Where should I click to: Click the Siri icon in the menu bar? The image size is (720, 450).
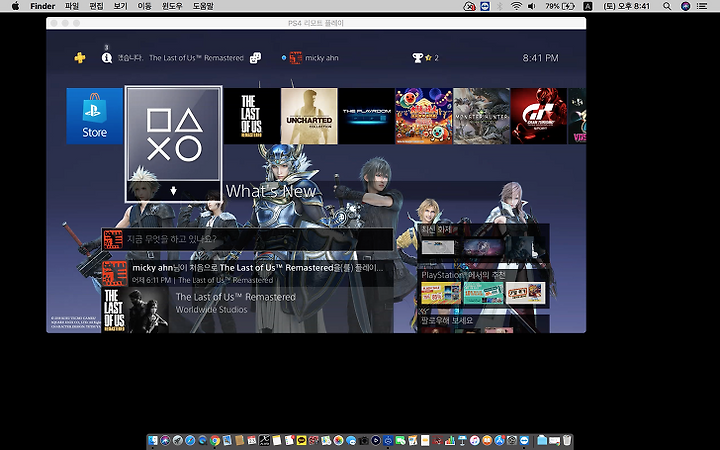[686, 6]
